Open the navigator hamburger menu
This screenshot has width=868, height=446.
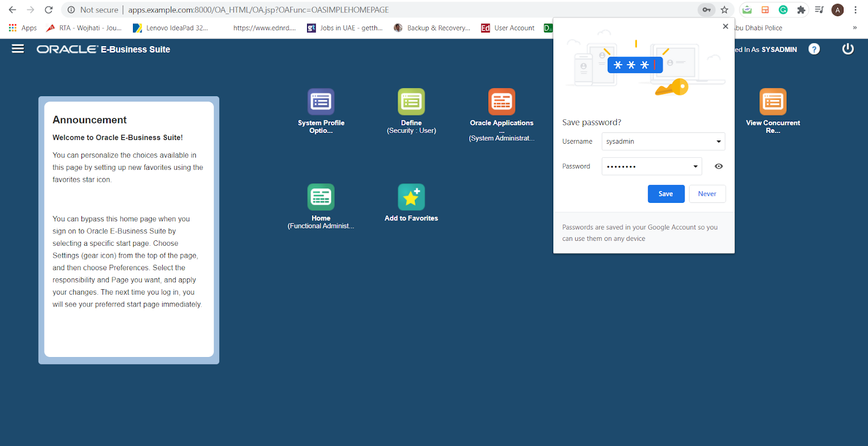pos(18,49)
